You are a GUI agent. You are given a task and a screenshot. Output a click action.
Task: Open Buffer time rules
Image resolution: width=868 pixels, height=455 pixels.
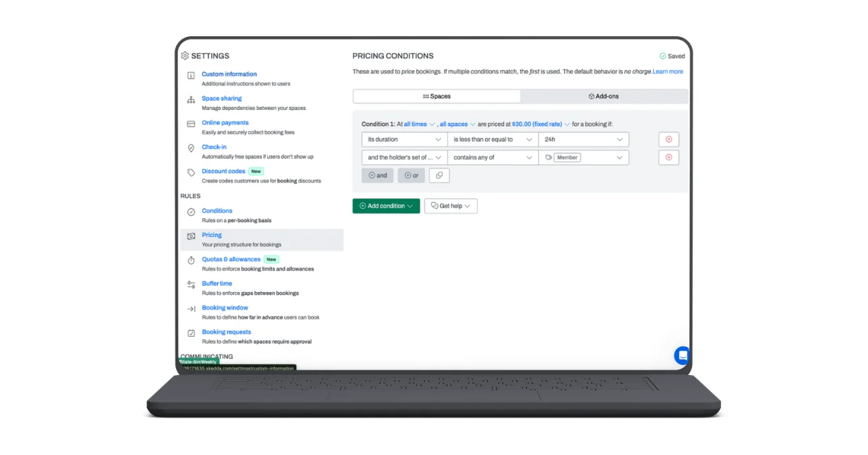click(x=217, y=283)
